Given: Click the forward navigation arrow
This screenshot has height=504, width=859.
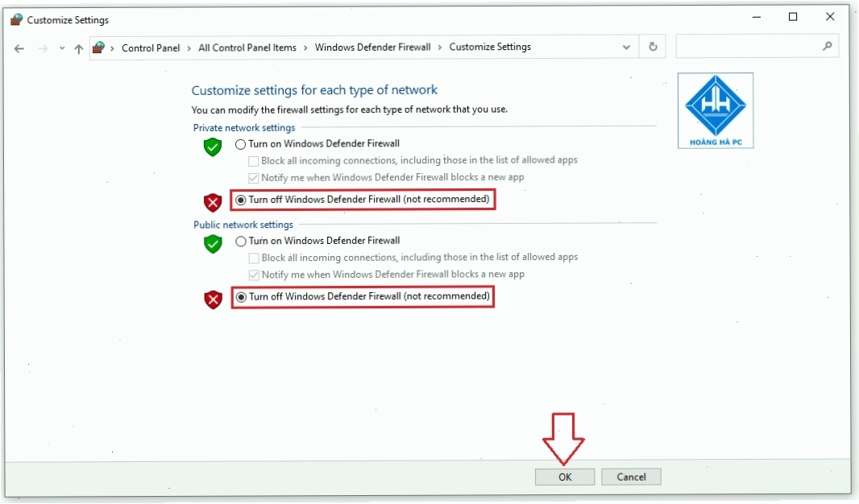Looking at the screenshot, I should pos(43,48).
